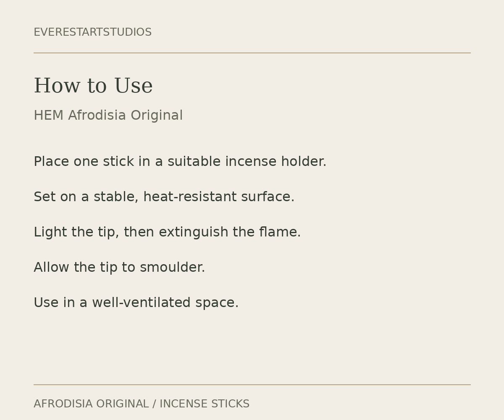Select the word extinguish

pos(193,232)
